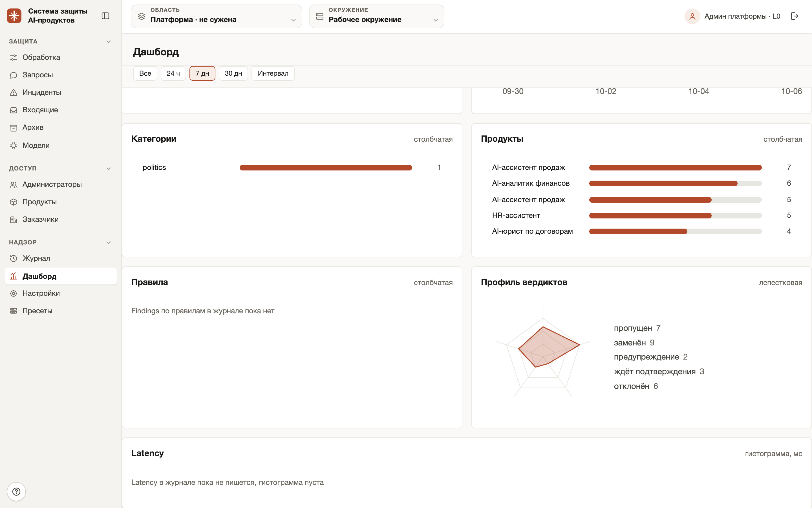Open Модели via chip icon
The height and width of the screenshot is (508, 812).
14,145
